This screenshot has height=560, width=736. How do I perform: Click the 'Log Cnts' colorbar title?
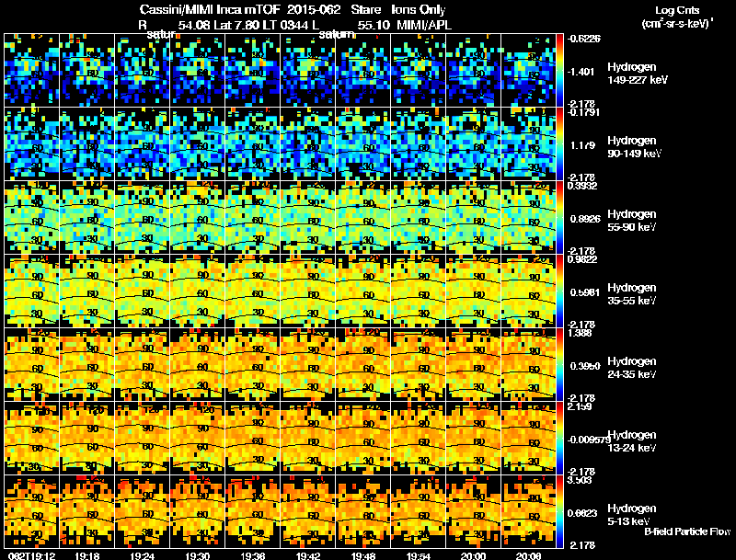coord(677,10)
